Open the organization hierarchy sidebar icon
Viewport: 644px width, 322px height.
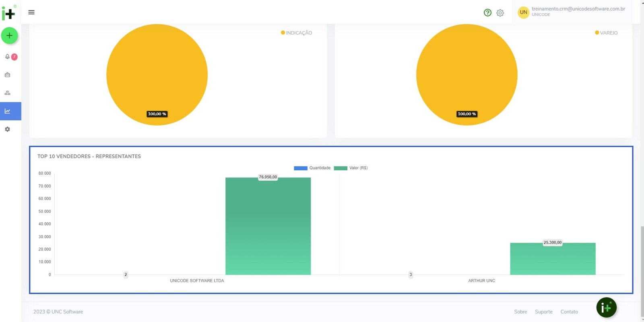(x=7, y=93)
